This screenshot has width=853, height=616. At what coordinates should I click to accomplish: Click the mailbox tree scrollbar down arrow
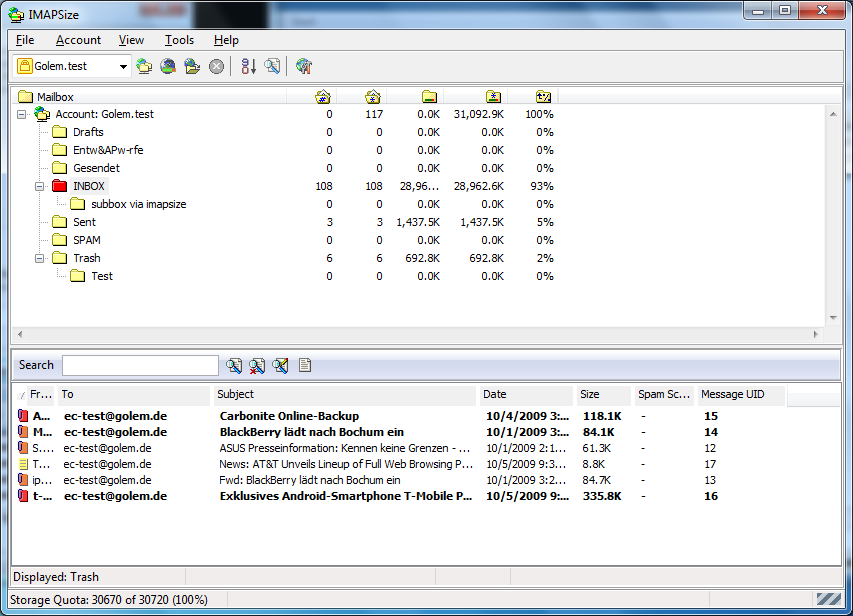(834, 317)
